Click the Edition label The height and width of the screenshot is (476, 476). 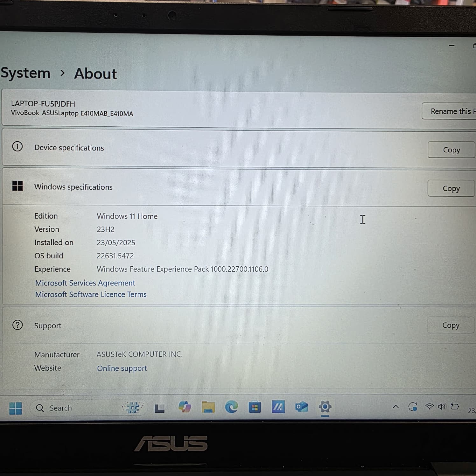click(x=46, y=216)
